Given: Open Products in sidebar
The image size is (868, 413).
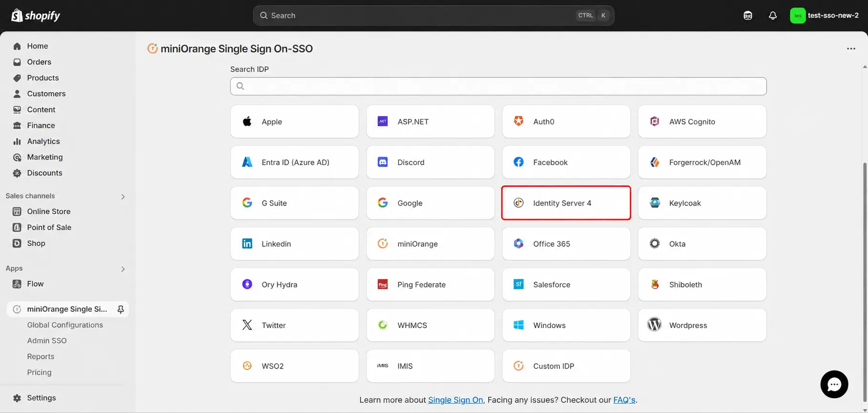Looking at the screenshot, I should pyautogui.click(x=42, y=78).
